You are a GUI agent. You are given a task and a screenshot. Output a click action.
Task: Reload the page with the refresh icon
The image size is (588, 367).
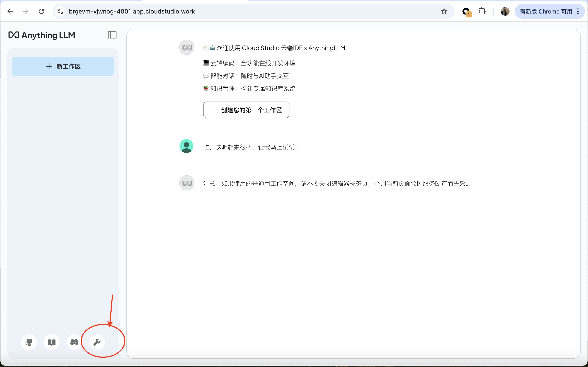pyautogui.click(x=41, y=11)
